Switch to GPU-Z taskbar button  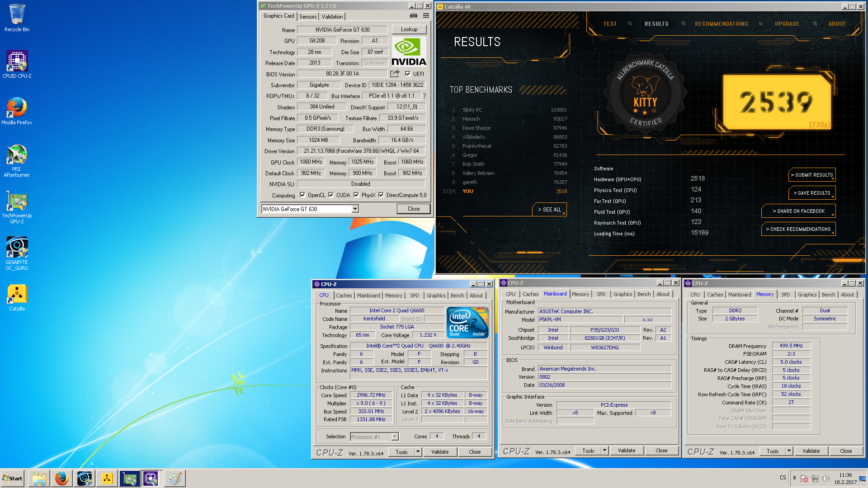[x=130, y=479]
